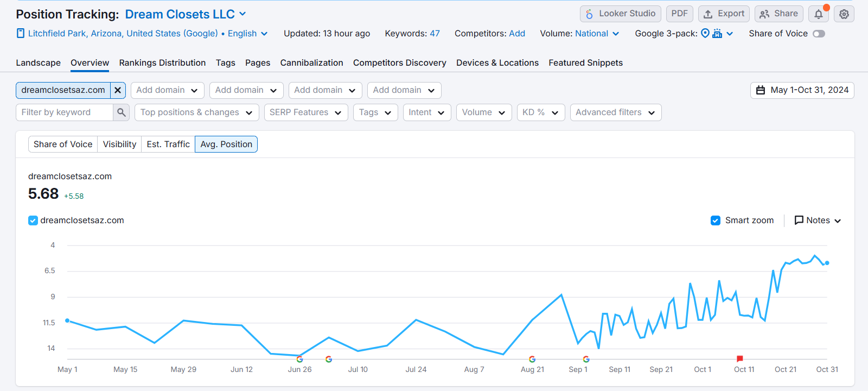Remove dreamclosetsaz.com domain with X icon
This screenshot has height=391, width=868.
click(x=118, y=90)
